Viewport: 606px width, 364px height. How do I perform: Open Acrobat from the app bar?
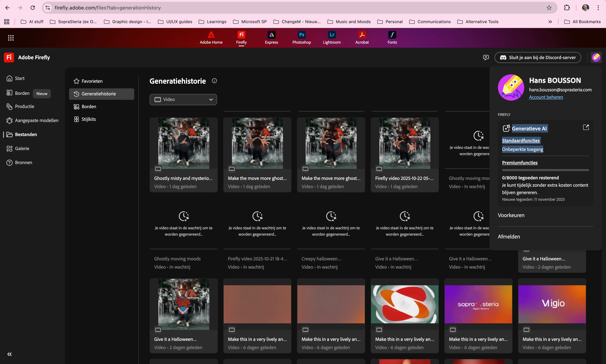point(362,35)
